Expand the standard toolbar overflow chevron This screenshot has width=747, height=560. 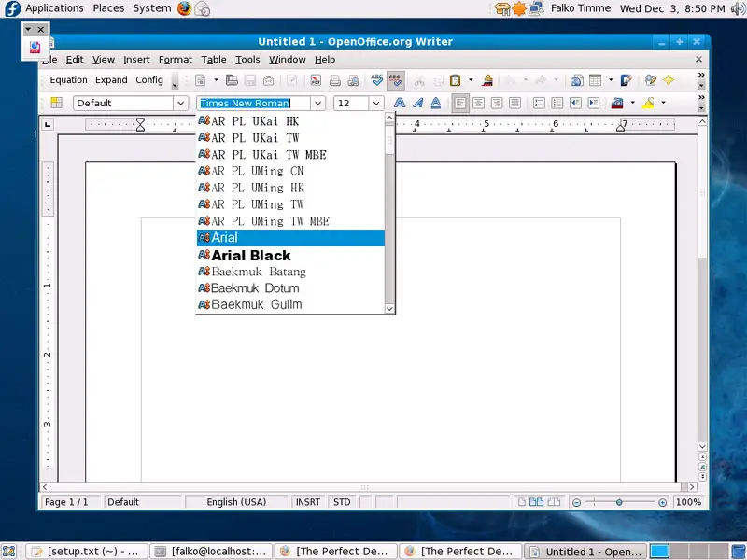(701, 76)
